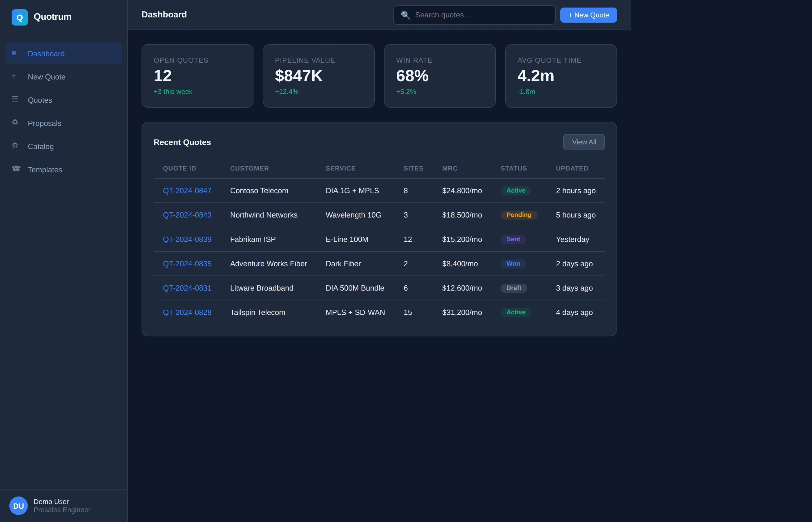Click the plus icon beside New Quote
The image size is (812, 522).
[14, 76]
